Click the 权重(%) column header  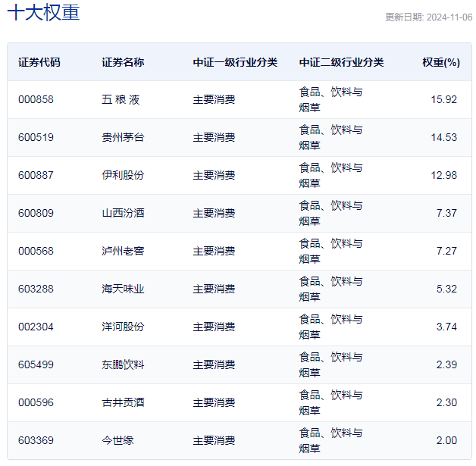click(x=441, y=62)
